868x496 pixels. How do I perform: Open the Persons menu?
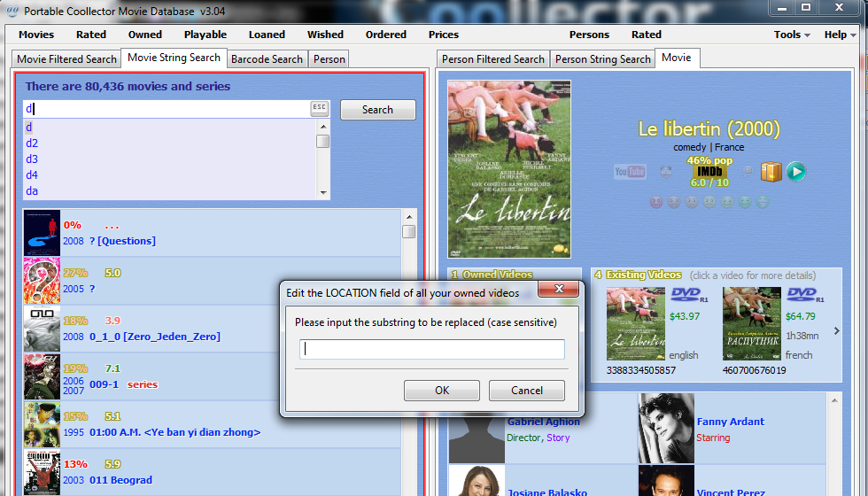coord(589,35)
